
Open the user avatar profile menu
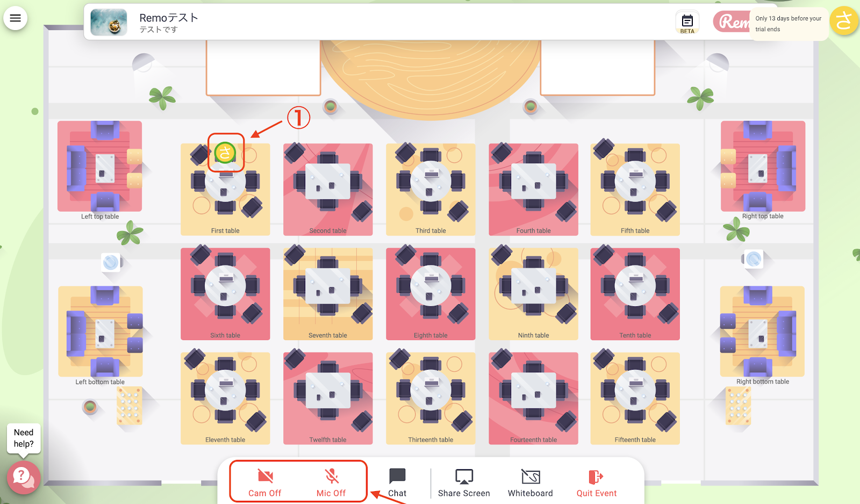pyautogui.click(x=844, y=21)
